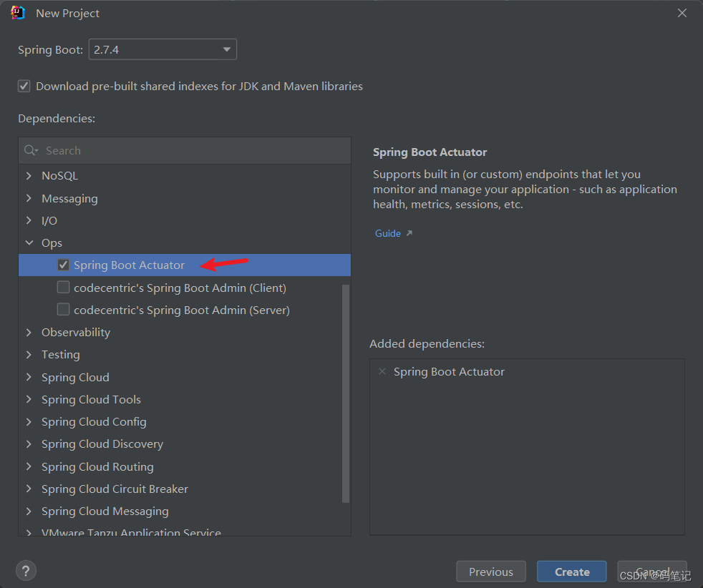Click the Cancel button
The width and height of the screenshot is (703, 588).
(x=652, y=572)
